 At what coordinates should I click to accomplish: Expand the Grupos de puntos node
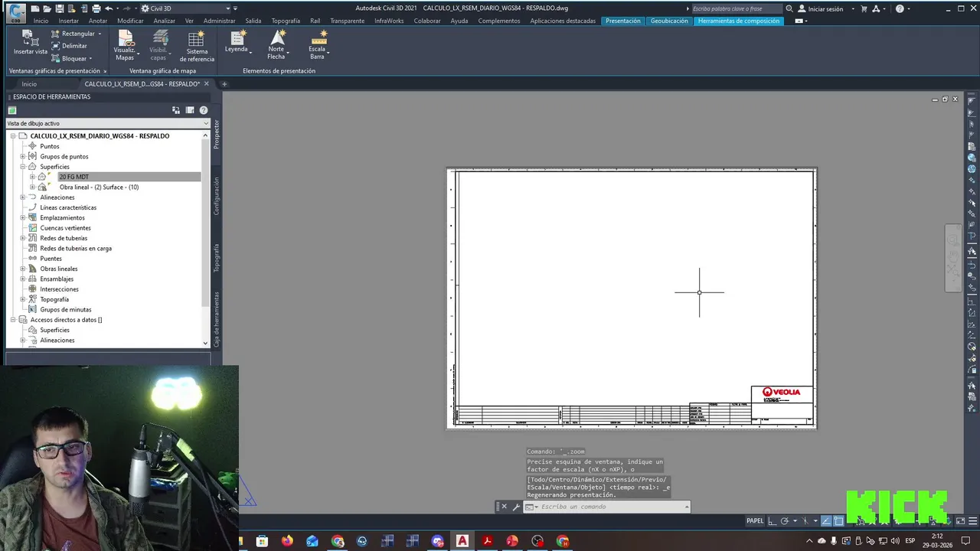(23, 156)
